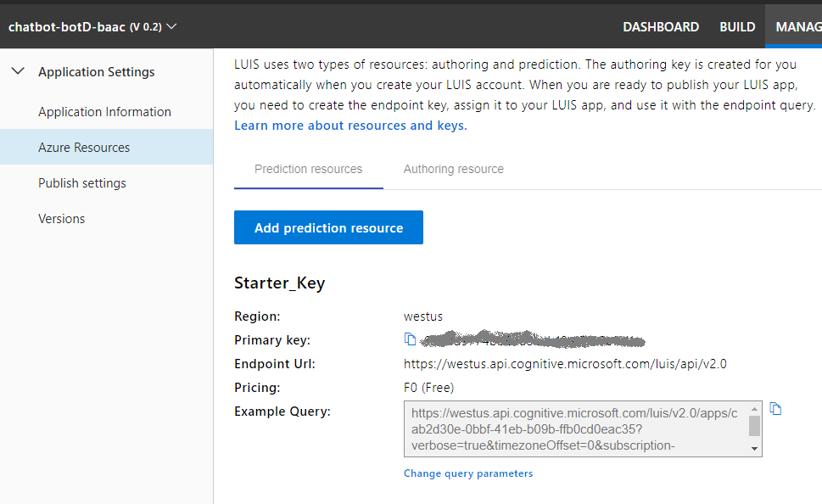Go to the DASHBOARD tab

pos(661,26)
